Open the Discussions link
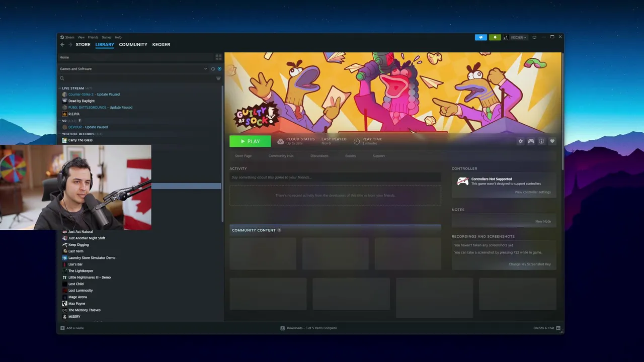 [x=319, y=156]
